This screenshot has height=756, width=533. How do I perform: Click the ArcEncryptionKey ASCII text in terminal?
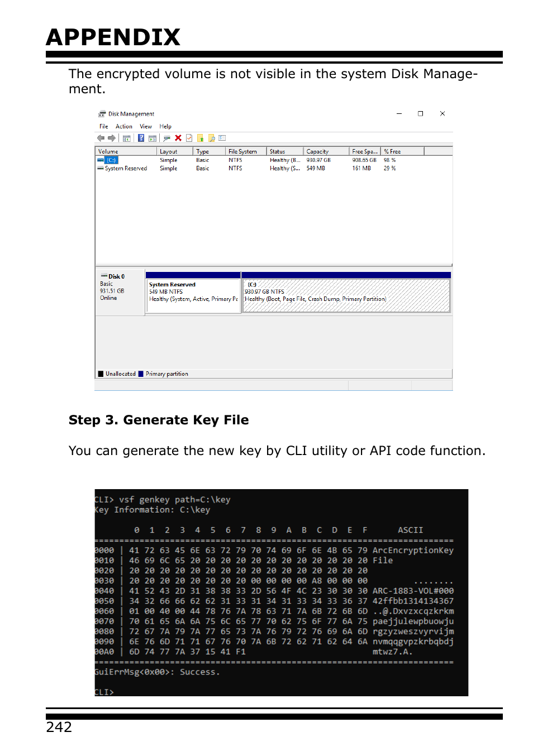pos(413,551)
